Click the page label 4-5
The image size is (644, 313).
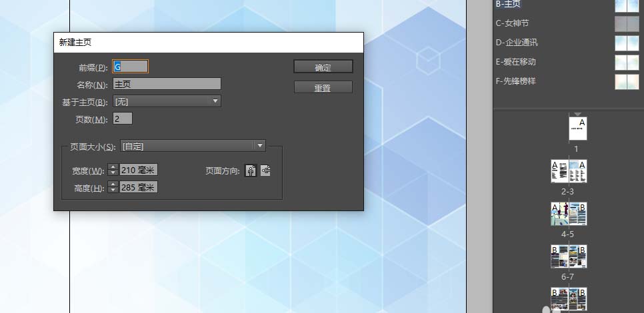pyautogui.click(x=567, y=234)
